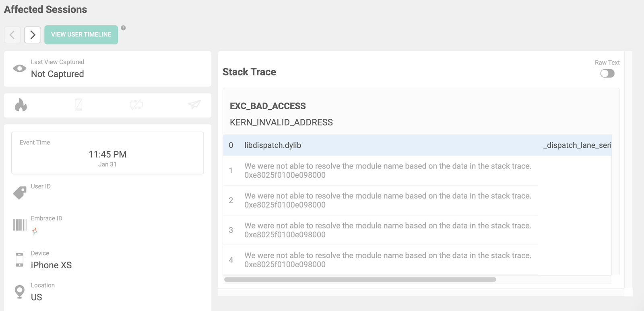Viewport: 644px width, 311px height.
Task: Click the Event Time 11:45 PM box
Action: (107, 153)
